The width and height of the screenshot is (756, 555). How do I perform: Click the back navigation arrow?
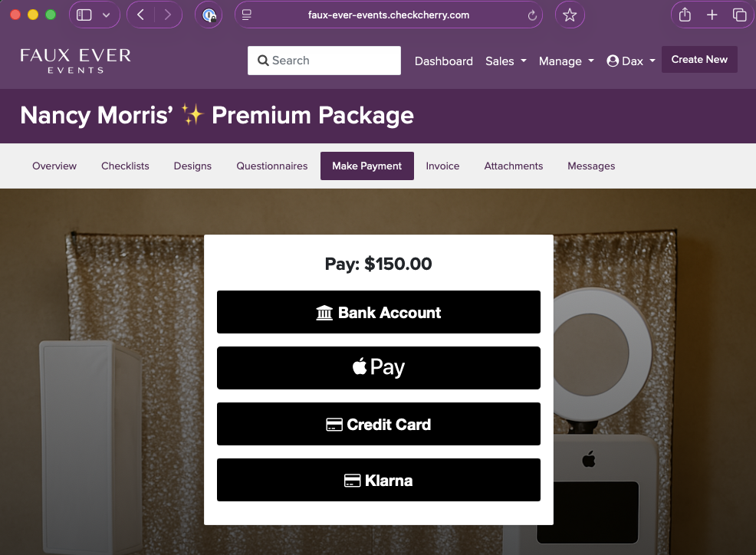(140, 15)
